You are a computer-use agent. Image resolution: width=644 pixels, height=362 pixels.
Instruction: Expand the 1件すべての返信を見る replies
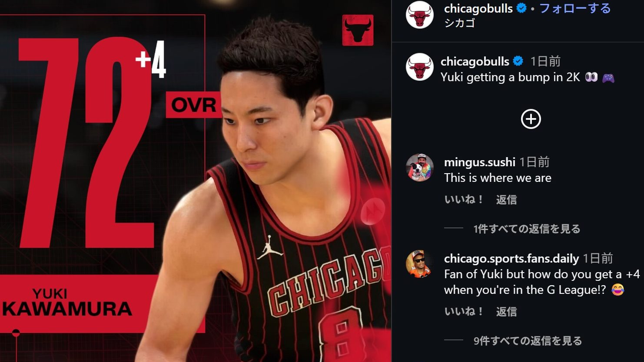(x=527, y=229)
